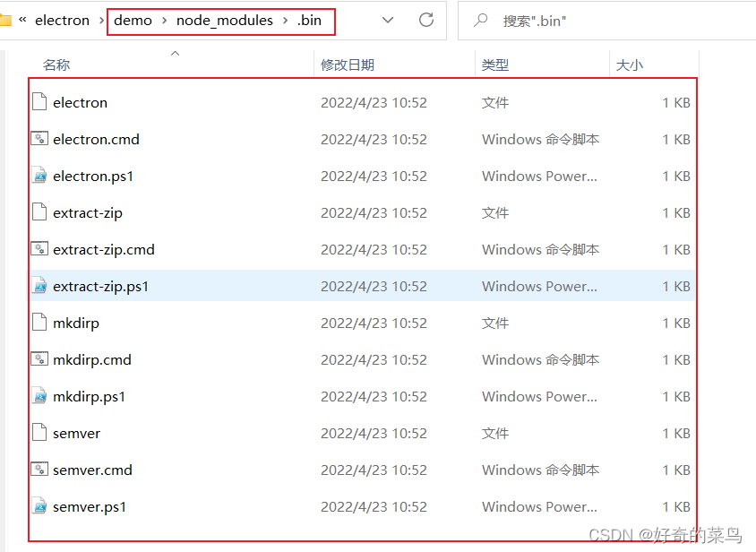This screenshot has height=552, width=756.
Task: Click the refresh icon beside address bar
Action: [x=426, y=21]
